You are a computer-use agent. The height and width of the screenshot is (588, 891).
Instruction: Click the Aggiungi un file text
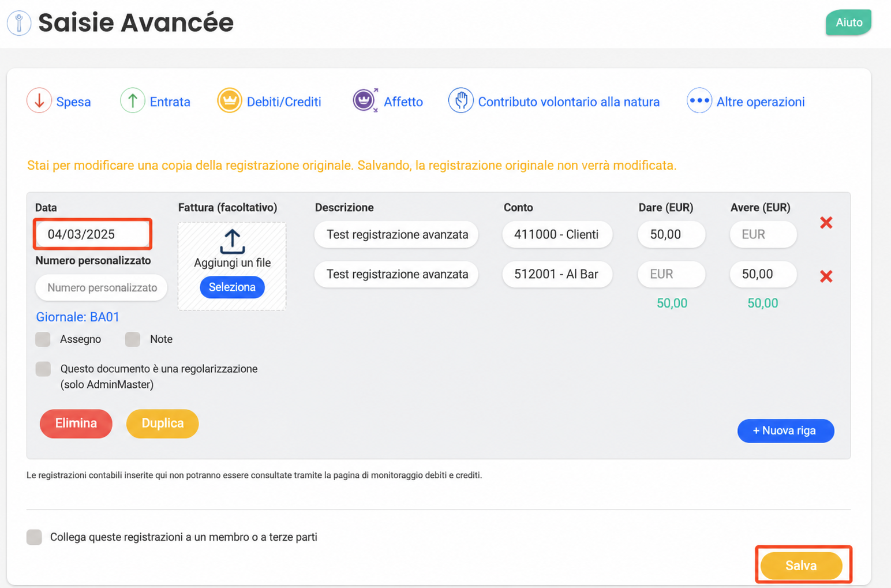tap(233, 263)
